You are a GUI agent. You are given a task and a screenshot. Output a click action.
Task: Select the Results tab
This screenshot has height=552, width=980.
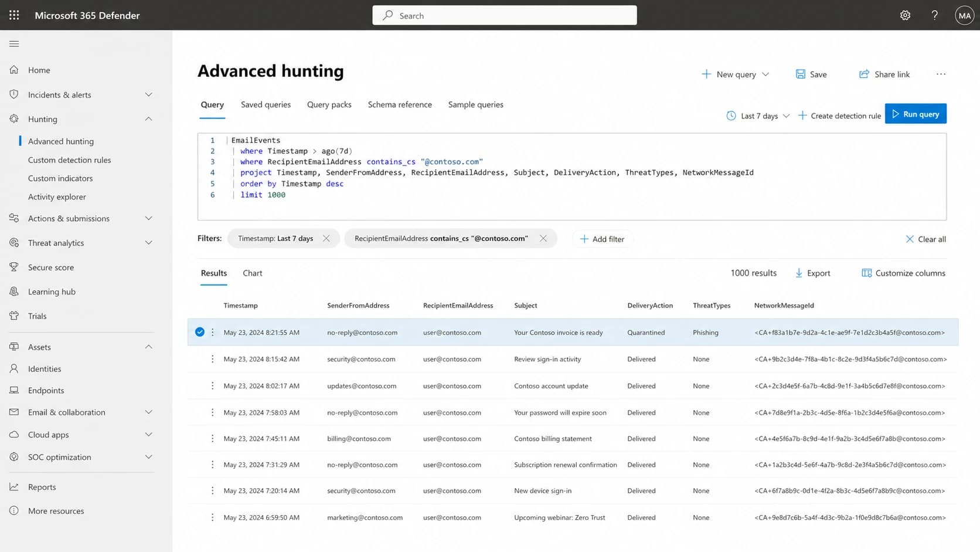[214, 273]
